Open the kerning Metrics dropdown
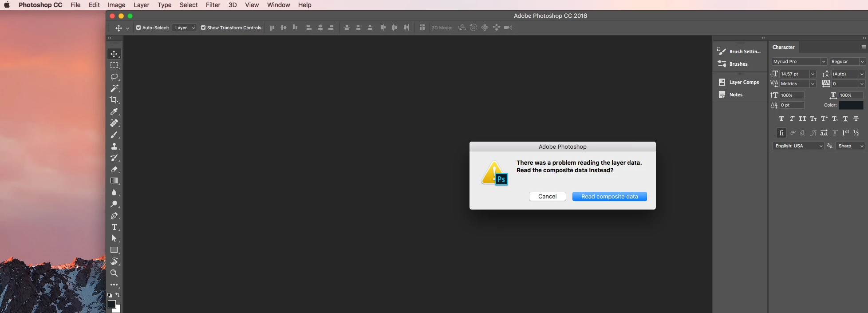The height and width of the screenshot is (313, 868). (x=813, y=83)
